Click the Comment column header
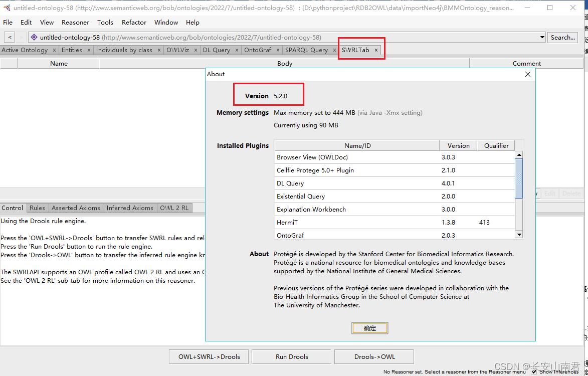The height and width of the screenshot is (376, 588). (526, 63)
